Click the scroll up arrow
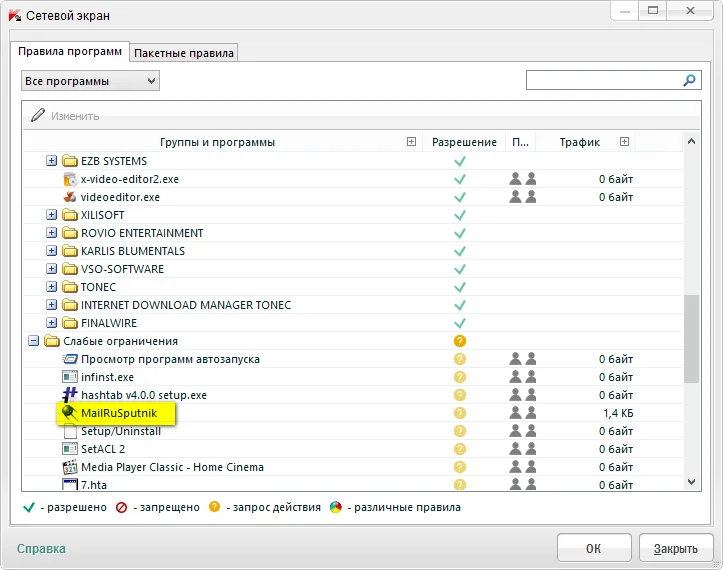Image resolution: width=723 pixels, height=570 pixels. 691,142
